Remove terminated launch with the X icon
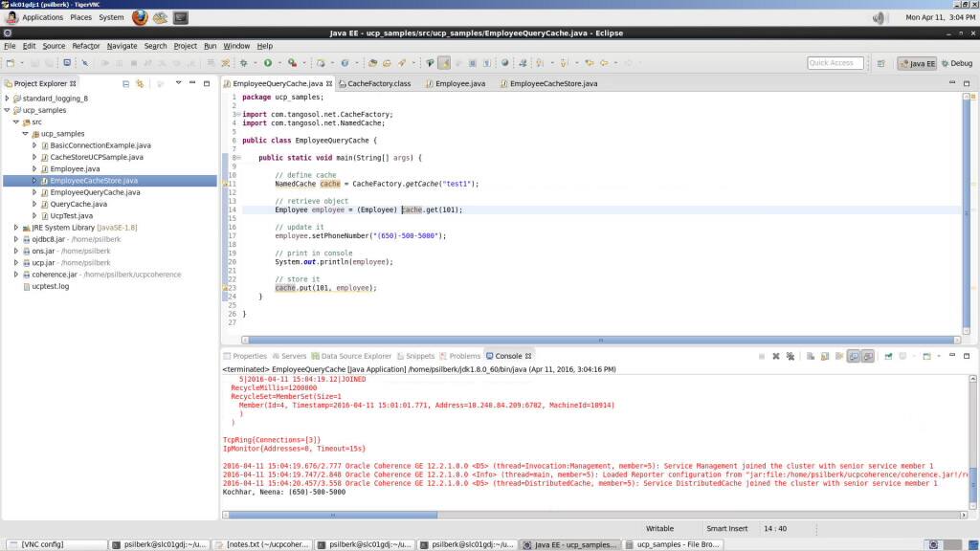 tap(775, 355)
